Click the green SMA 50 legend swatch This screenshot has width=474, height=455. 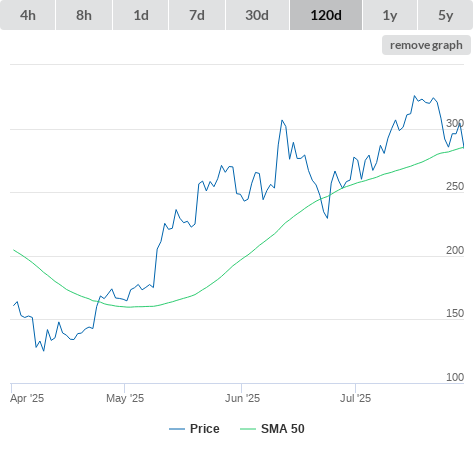coord(248,429)
